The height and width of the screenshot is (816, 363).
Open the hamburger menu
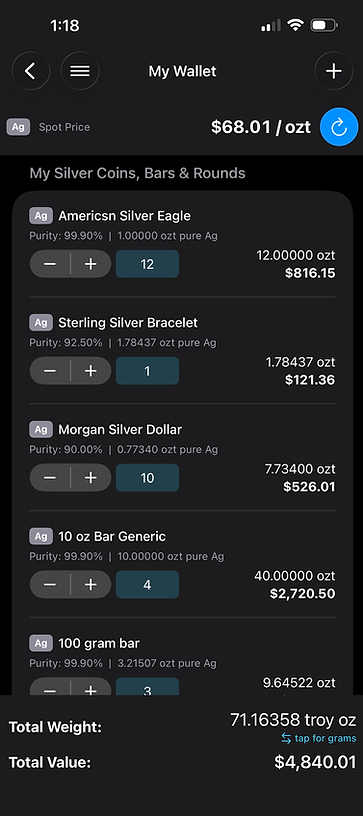pos(80,71)
